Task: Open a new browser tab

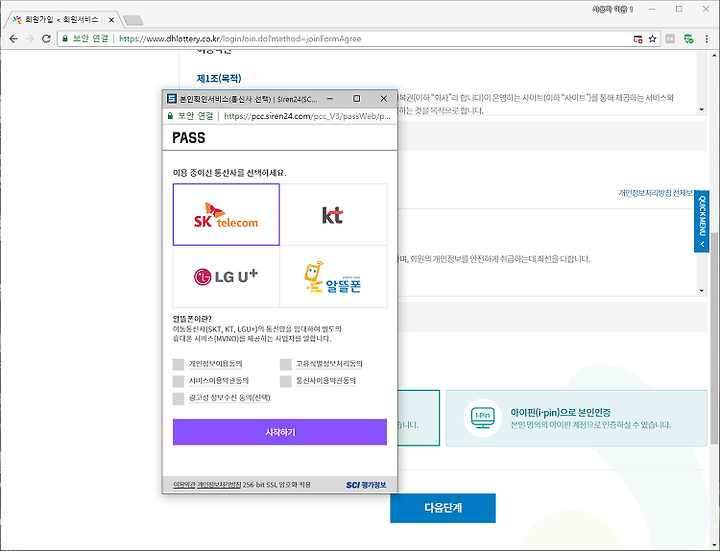Action: click(133, 20)
